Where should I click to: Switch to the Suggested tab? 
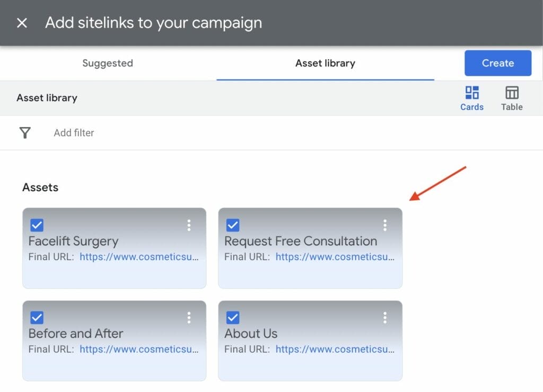click(107, 63)
